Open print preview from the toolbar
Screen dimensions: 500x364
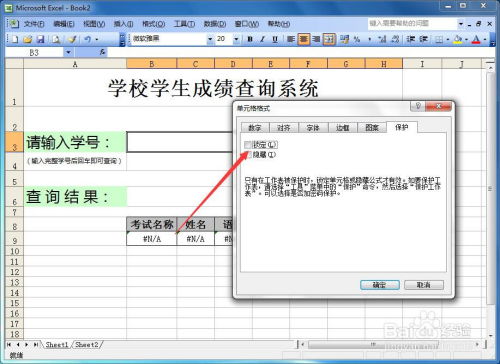(56, 39)
